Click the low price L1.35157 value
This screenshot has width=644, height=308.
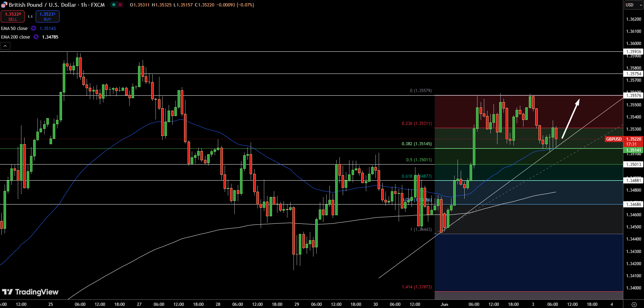coord(183,5)
